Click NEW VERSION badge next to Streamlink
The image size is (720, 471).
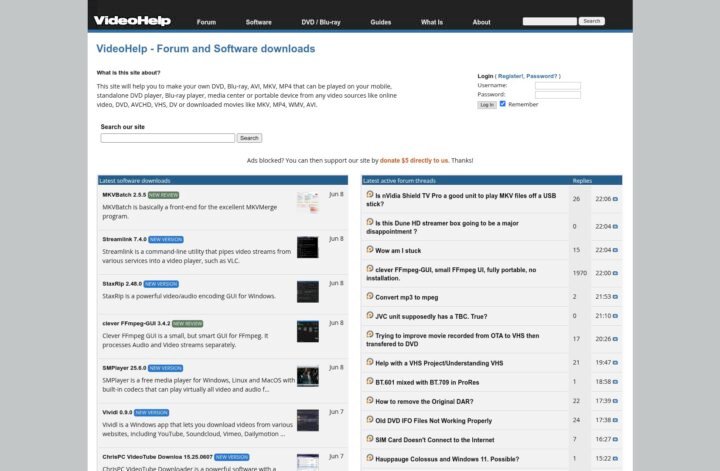pyautogui.click(x=166, y=240)
